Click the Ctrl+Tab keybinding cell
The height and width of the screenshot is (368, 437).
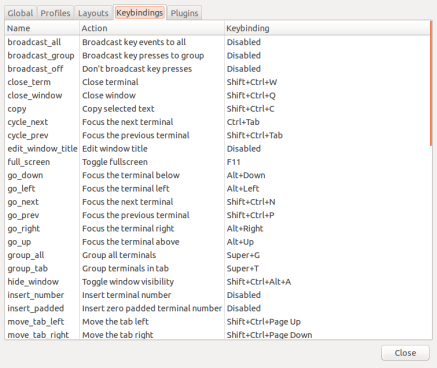click(x=243, y=122)
